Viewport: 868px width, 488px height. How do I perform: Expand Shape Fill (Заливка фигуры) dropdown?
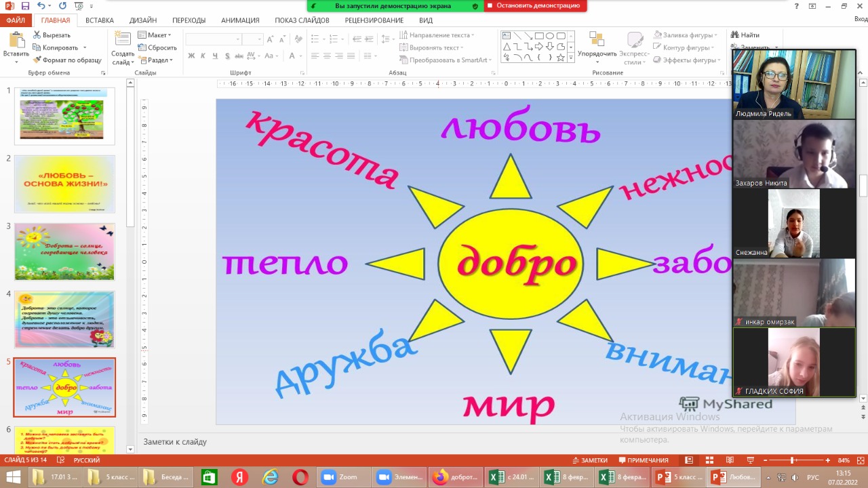point(687,35)
